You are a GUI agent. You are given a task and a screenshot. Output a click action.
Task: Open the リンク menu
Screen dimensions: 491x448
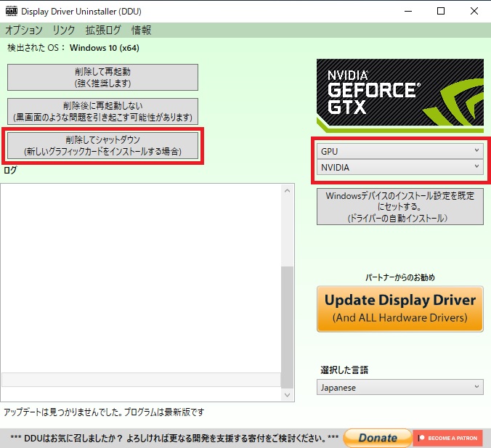(x=64, y=30)
